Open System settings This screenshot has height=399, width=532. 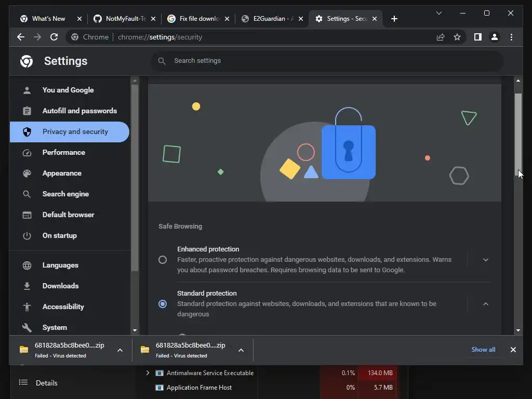point(70,327)
